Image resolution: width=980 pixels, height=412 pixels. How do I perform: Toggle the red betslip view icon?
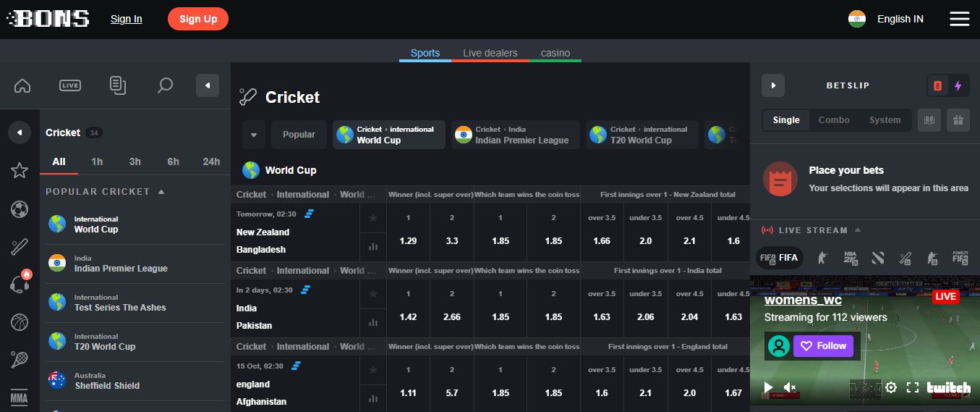click(x=937, y=85)
